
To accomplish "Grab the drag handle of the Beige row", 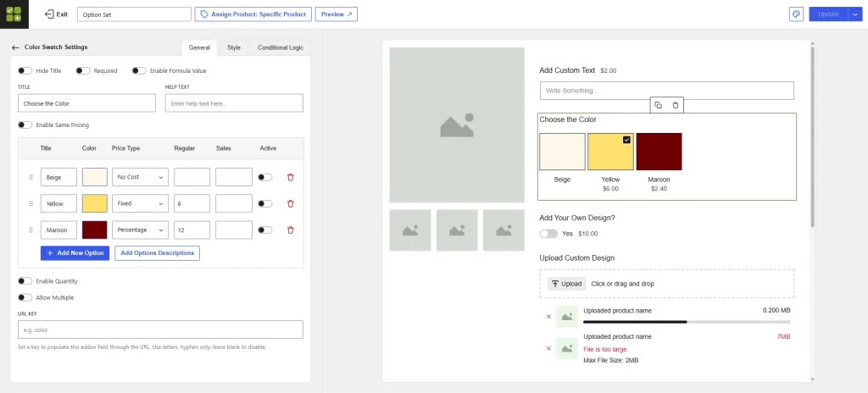I will [x=31, y=177].
